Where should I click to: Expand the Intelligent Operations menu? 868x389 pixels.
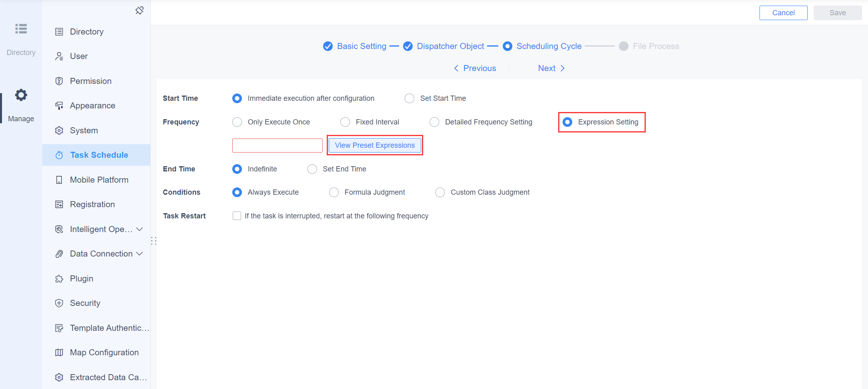(x=140, y=229)
